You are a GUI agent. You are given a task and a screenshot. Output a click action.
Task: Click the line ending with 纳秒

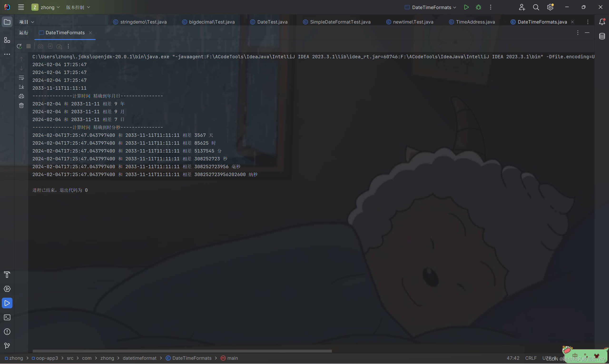point(145,174)
